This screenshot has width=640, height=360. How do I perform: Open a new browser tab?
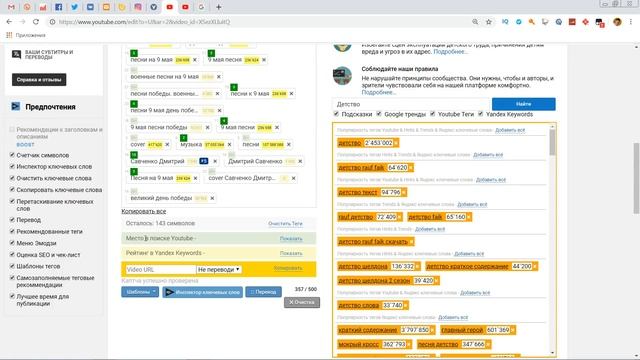(218, 7)
